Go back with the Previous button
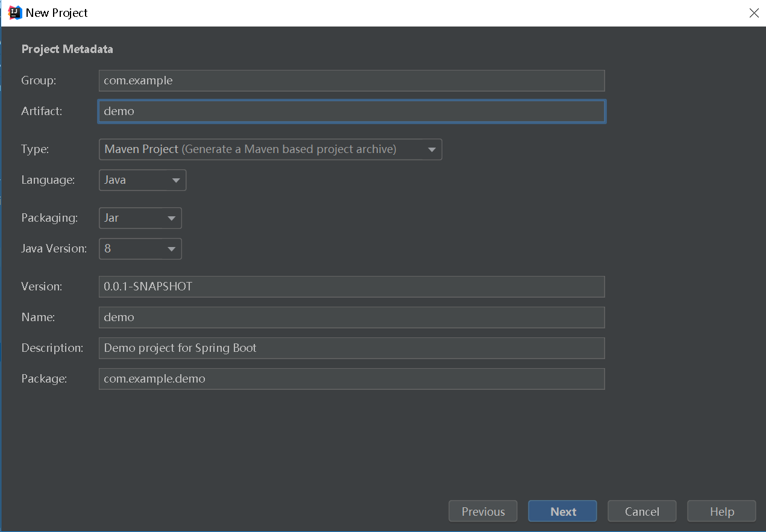Screen dimensions: 766x532 point(483,512)
